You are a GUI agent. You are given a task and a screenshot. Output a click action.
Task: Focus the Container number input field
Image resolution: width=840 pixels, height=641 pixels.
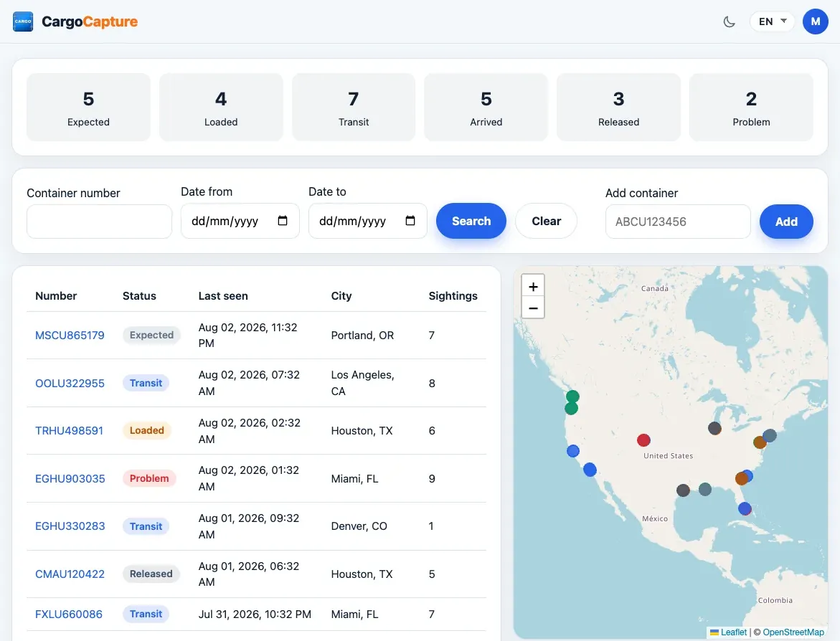99,221
